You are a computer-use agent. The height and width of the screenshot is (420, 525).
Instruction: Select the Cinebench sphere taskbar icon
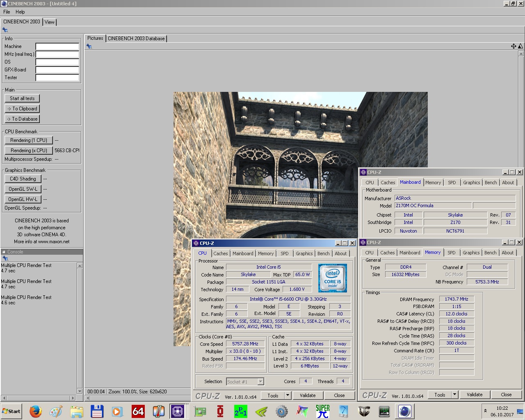point(405,411)
